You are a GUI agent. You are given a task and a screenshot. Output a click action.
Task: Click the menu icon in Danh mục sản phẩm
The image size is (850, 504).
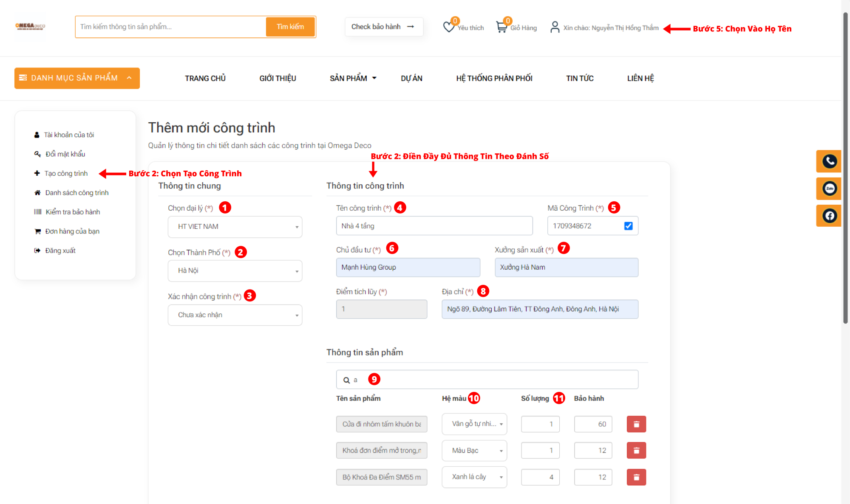pos(23,78)
